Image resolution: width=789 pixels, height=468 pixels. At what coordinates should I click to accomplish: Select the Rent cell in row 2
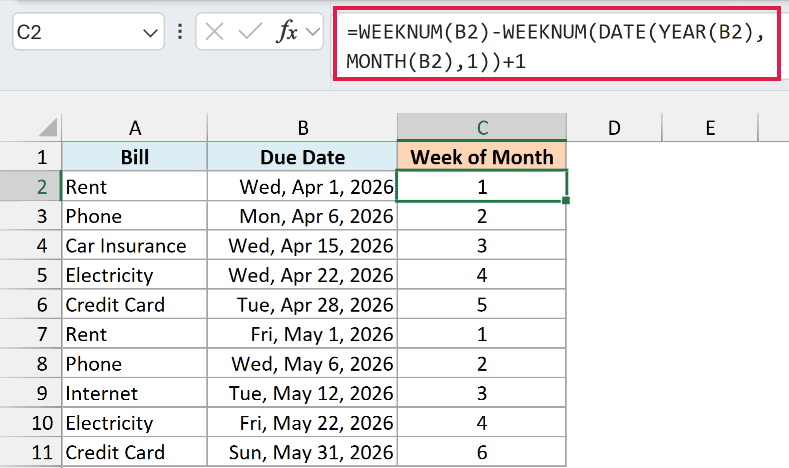pyautogui.click(x=134, y=187)
